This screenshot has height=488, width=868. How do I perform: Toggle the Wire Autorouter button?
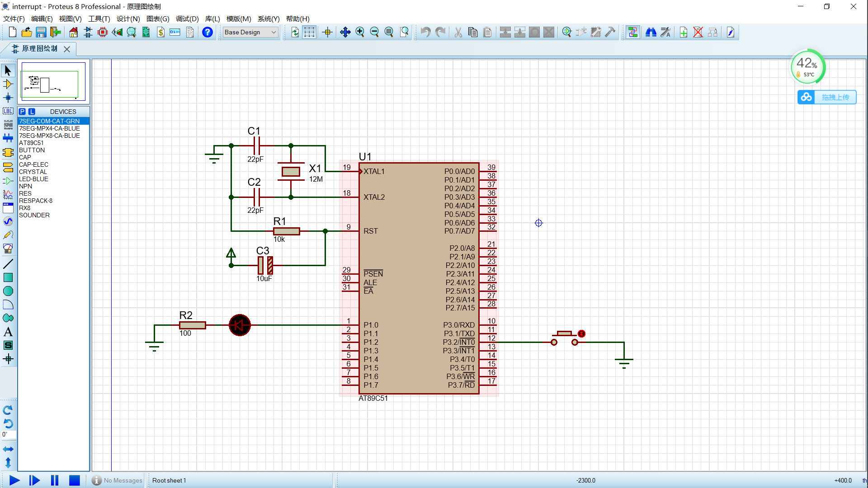coord(632,32)
